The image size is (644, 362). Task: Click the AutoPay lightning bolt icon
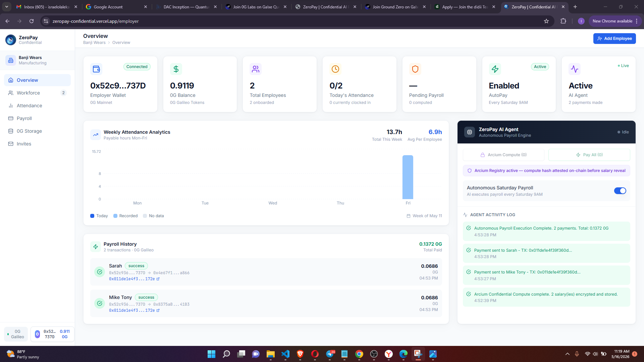coord(495,69)
